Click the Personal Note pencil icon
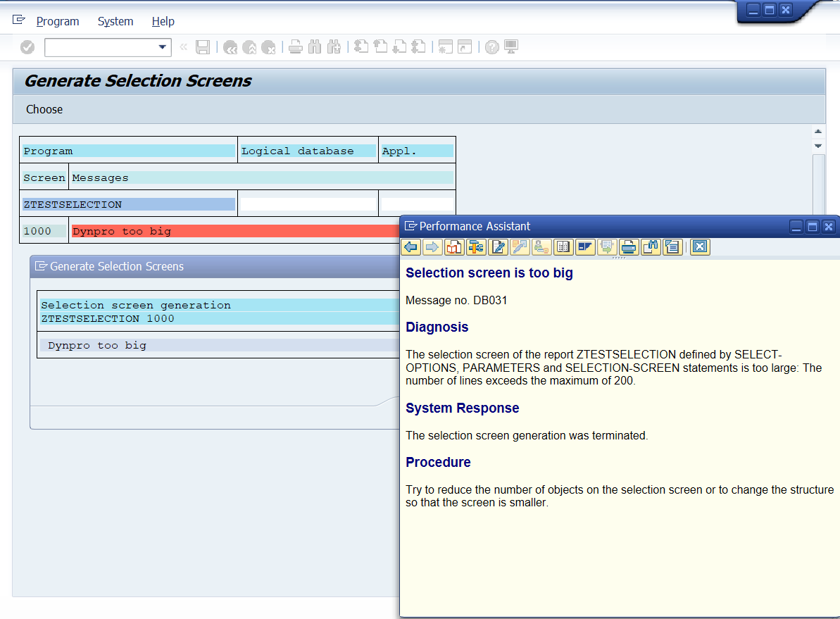The image size is (840, 619). point(520,247)
